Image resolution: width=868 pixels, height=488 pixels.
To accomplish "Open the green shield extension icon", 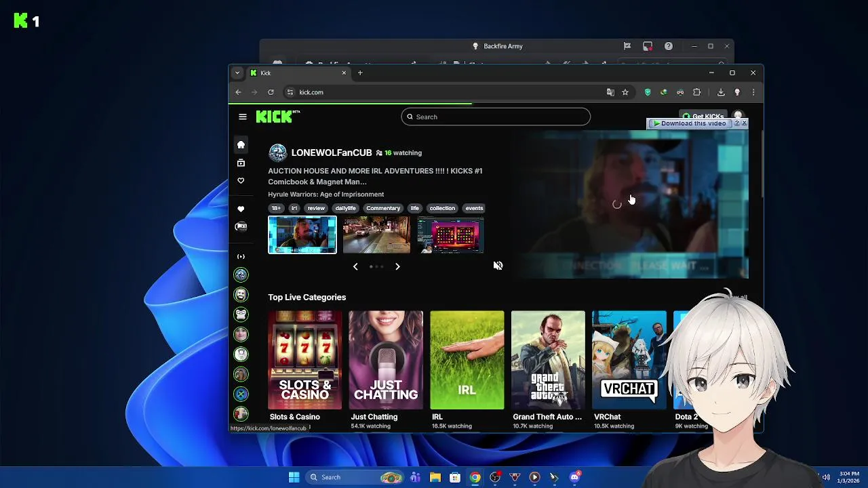I will coord(648,92).
